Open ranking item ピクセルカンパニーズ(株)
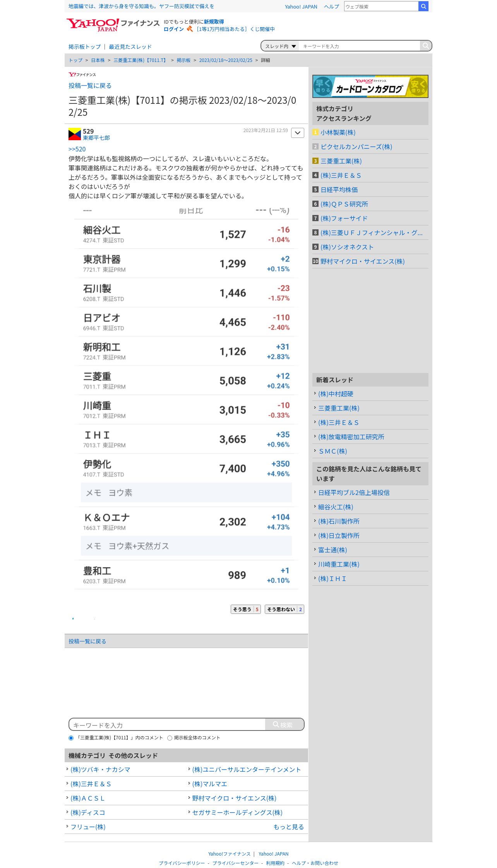The width and height of the screenshot is (497, 868). [x=356, y=147]
